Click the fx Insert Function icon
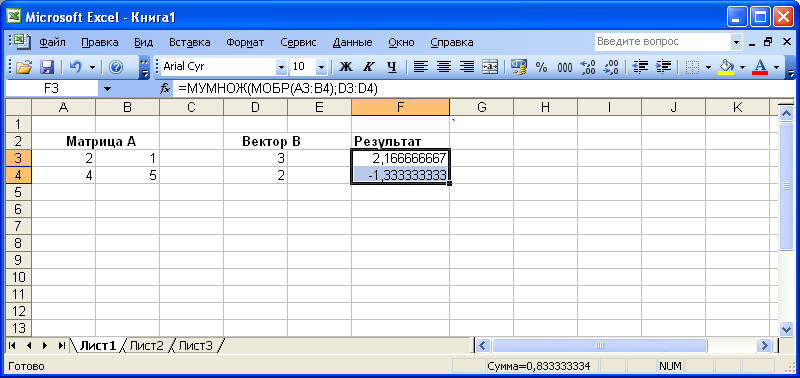This screenshot has height=378, width=800. [x=165, y=89]
